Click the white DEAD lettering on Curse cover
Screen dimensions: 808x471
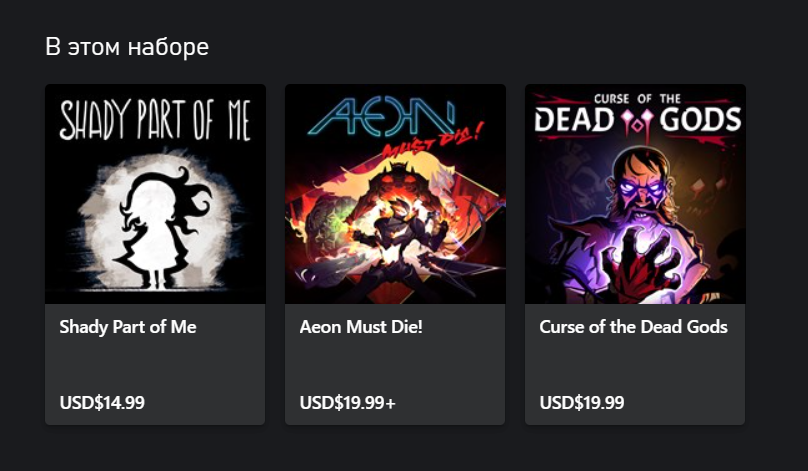(x=574, y=120)
